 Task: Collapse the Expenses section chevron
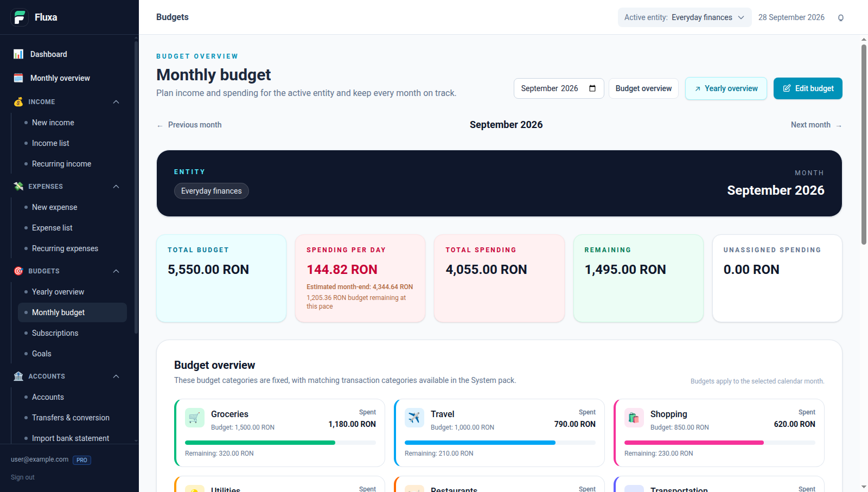pos(116,187)
